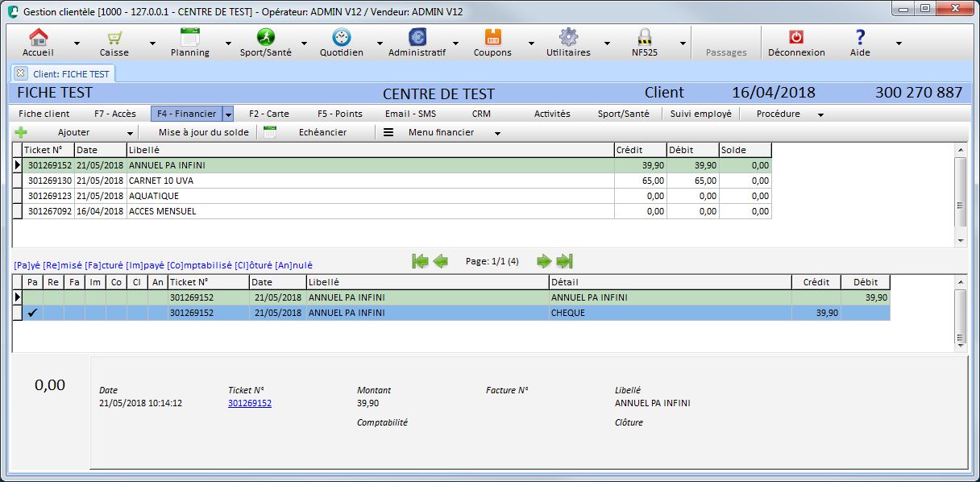Screen dimensions: 980x482
Task: Go to the previous page arrow
Action: click(440, 261)
